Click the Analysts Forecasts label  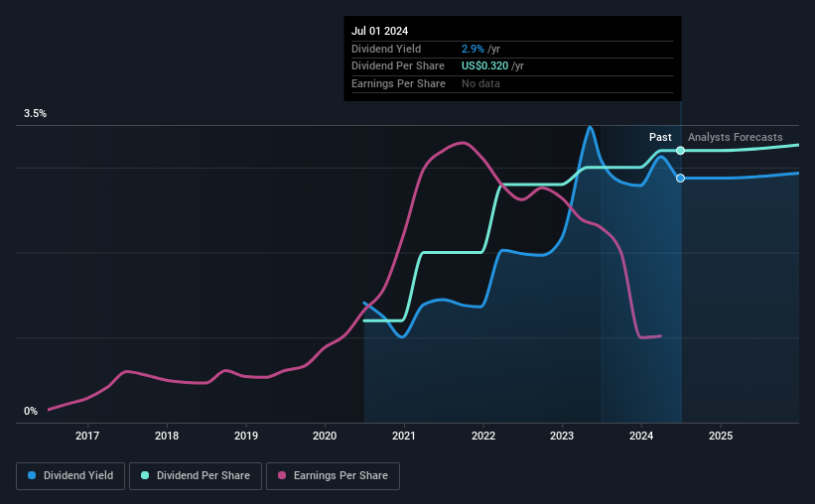click(735, 137)
